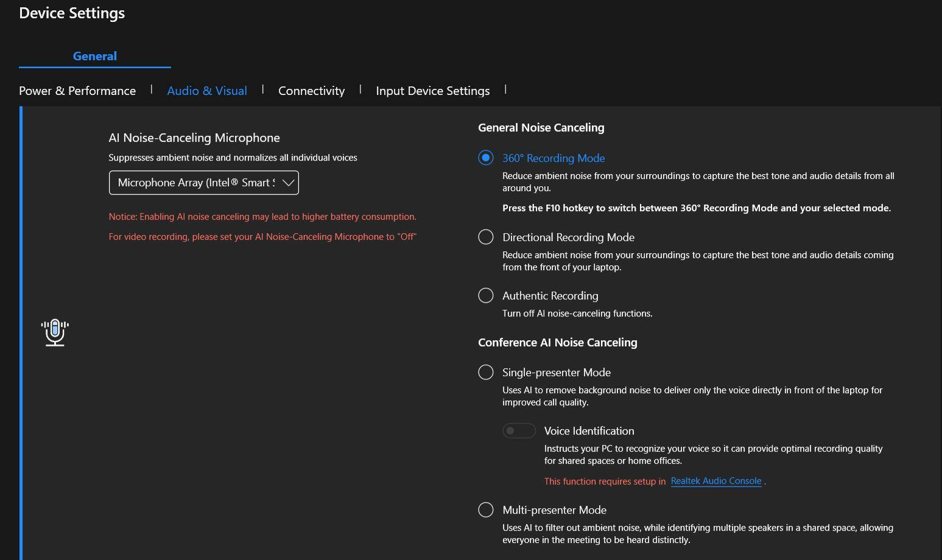942x560 pixels.
Task: Go to the Connectivity section
Action: [x=311, y=91]
